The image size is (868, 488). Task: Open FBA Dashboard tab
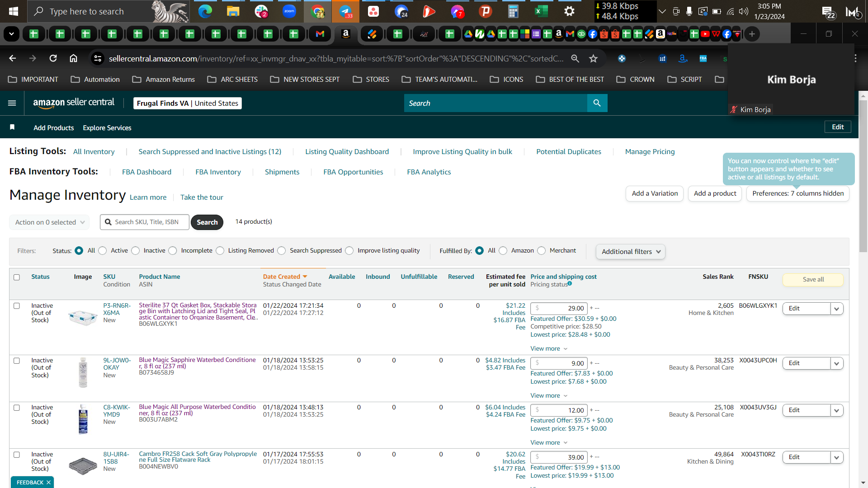pos(146,172)
